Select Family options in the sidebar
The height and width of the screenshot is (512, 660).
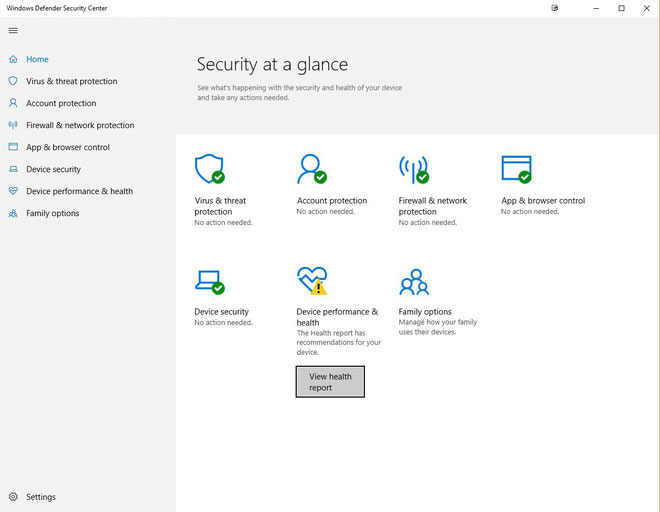click(x=53, y=213)
